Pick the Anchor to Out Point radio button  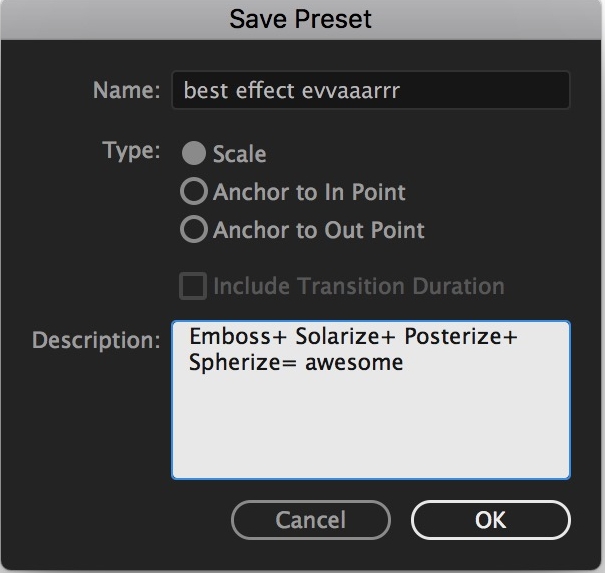click(194, 229)
